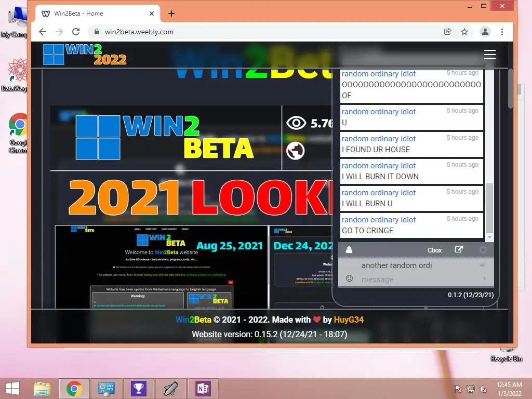Screen dimensions: 532x399
Task: Open the Control Panel taskbar icon
Action: click(x=106, y=389)
